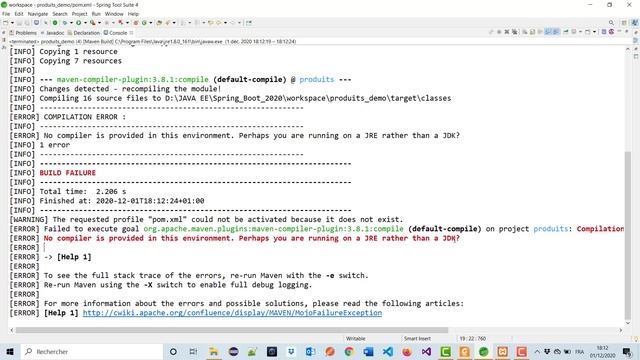Click the horizontal scrollbar of console
The width and height of the screenshot is (640, 360).
[x=231, y=330]
